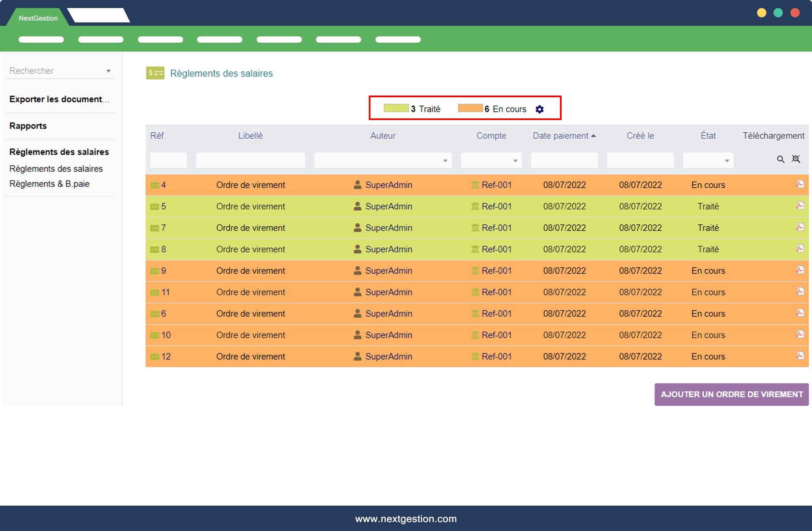
Task: Click the search magnifier icon in filter row
Action: (780, 159)
